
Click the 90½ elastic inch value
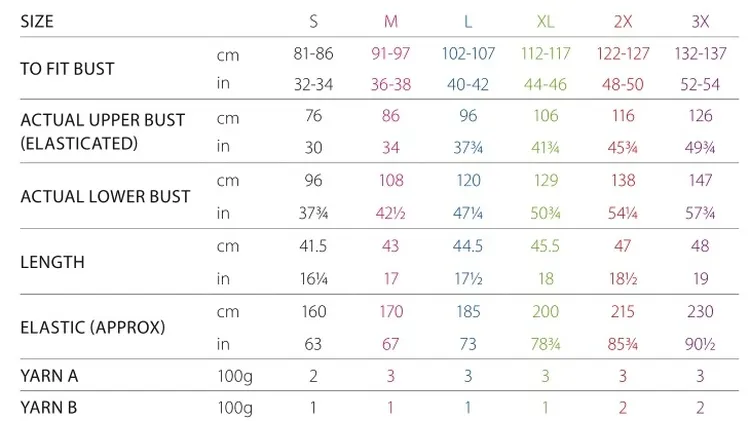point(700,344)
